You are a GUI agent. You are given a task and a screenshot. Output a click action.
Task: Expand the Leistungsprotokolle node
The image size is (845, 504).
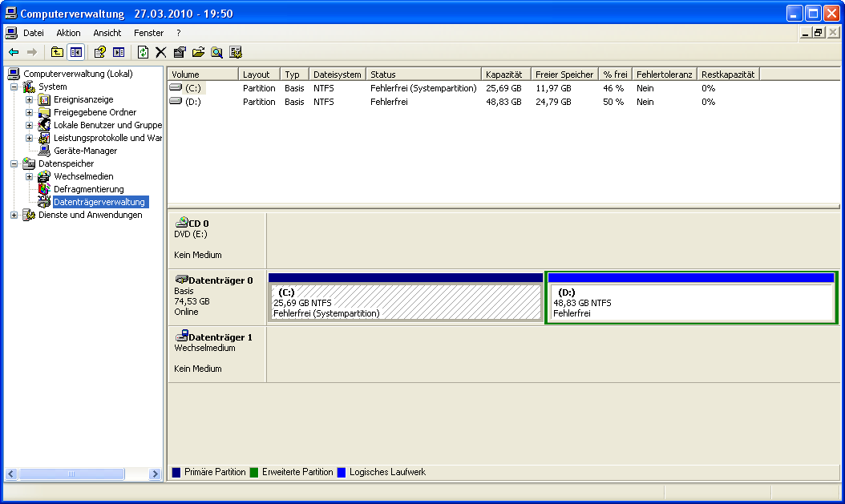[x=29, y=139]
